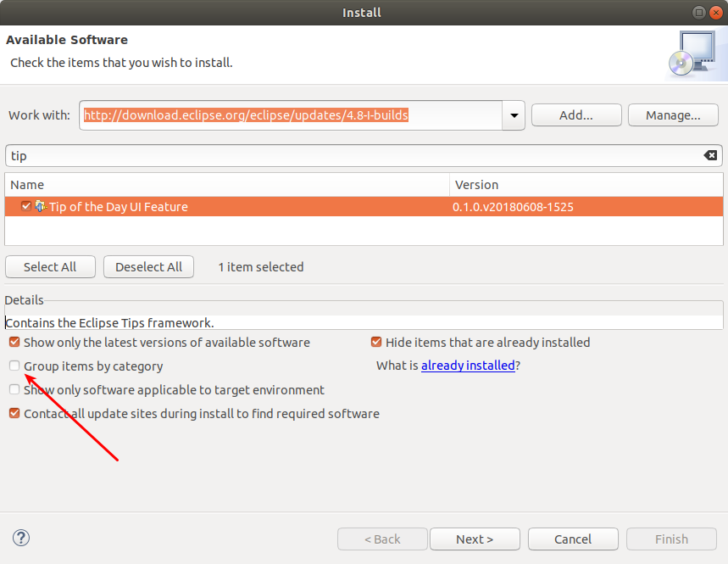Click Select All button
The height and width of the screenshot is (564, 728).
(x=50, y=267)
